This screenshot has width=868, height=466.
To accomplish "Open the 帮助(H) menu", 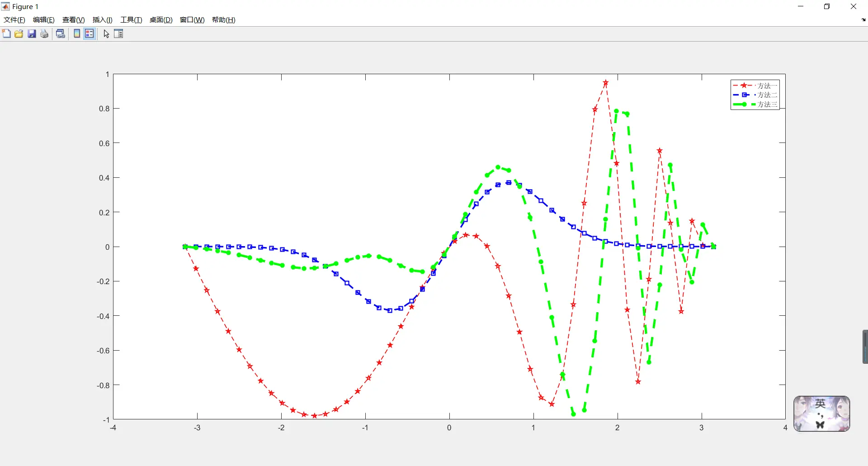I will click(224, 20).
